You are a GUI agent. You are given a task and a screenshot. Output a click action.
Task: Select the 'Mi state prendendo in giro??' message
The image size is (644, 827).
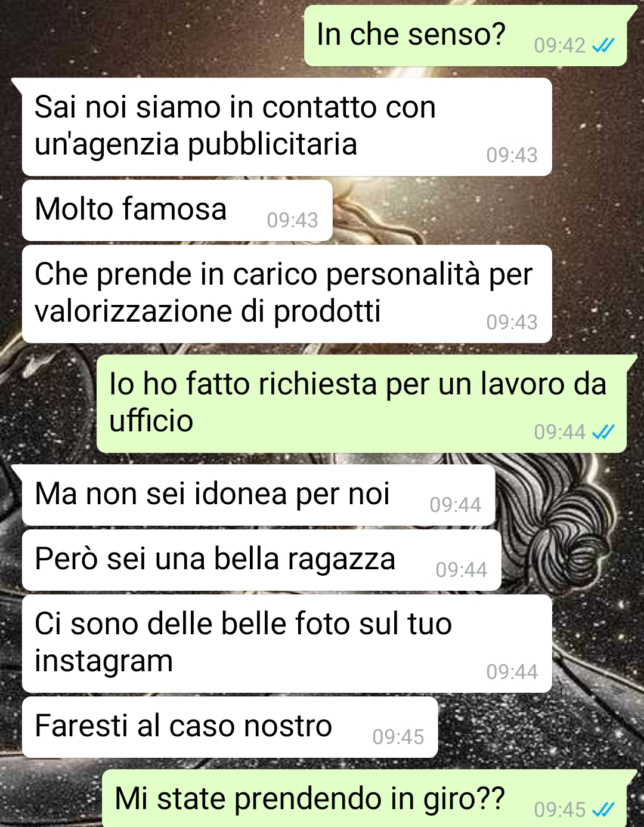[364, 798]
